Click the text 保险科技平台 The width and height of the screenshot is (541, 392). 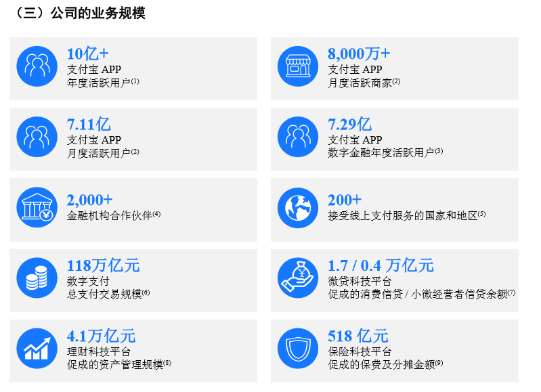click(360, 351)
